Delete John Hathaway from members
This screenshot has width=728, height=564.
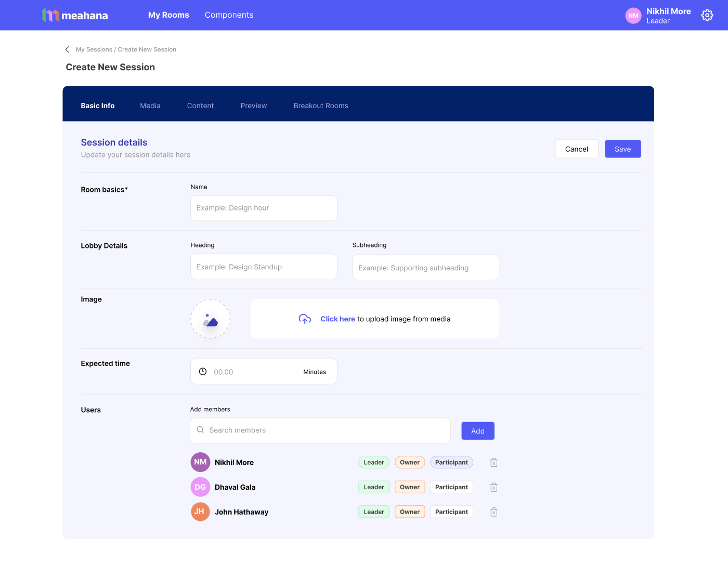494,512
